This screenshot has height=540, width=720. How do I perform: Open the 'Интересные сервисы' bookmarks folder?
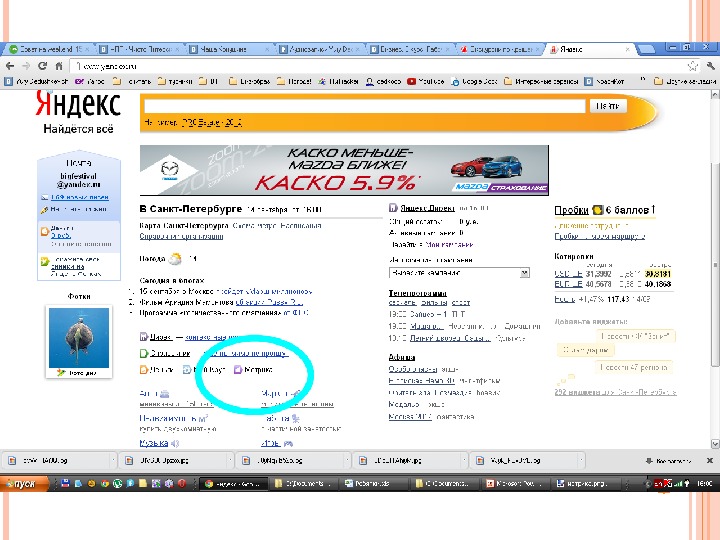540,81
